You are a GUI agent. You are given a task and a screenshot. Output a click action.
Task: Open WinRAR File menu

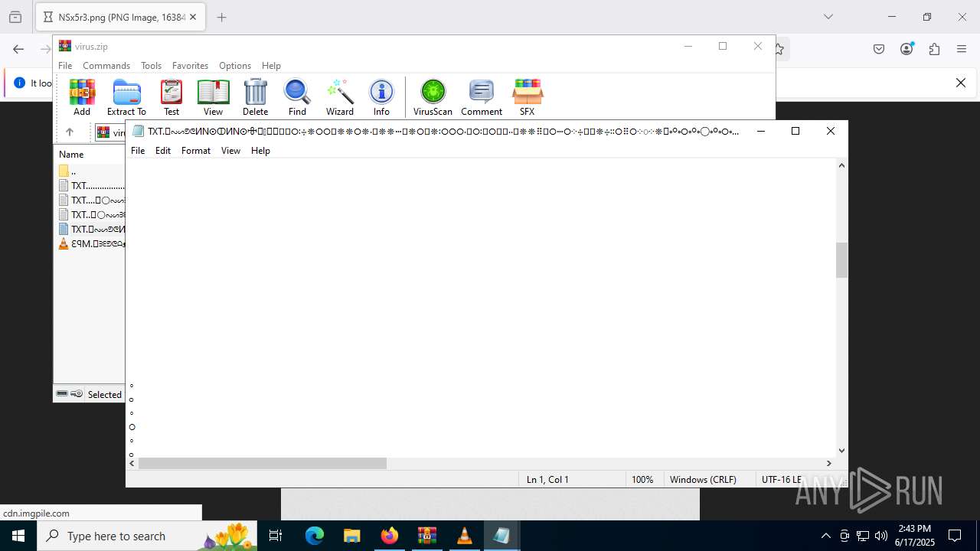click(65, 66)
